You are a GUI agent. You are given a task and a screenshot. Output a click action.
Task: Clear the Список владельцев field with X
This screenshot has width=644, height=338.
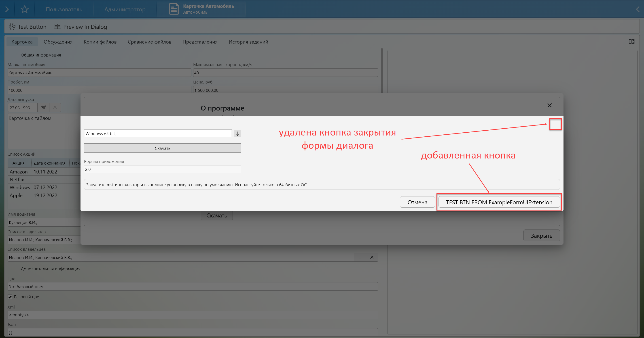372,257
